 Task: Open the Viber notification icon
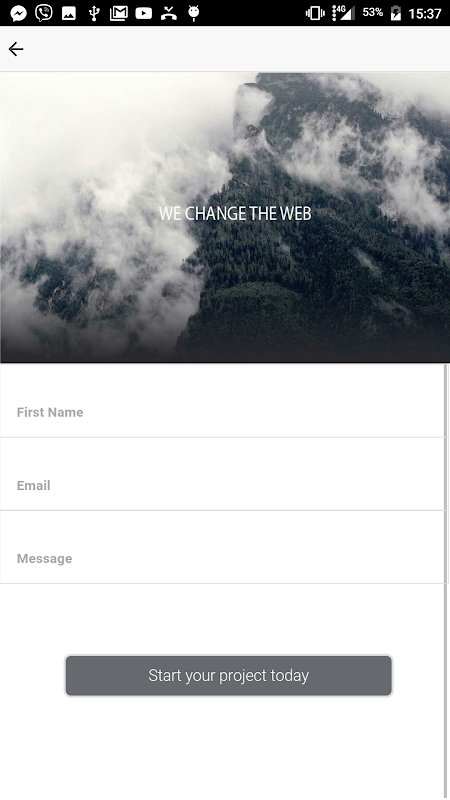point(44,13)
